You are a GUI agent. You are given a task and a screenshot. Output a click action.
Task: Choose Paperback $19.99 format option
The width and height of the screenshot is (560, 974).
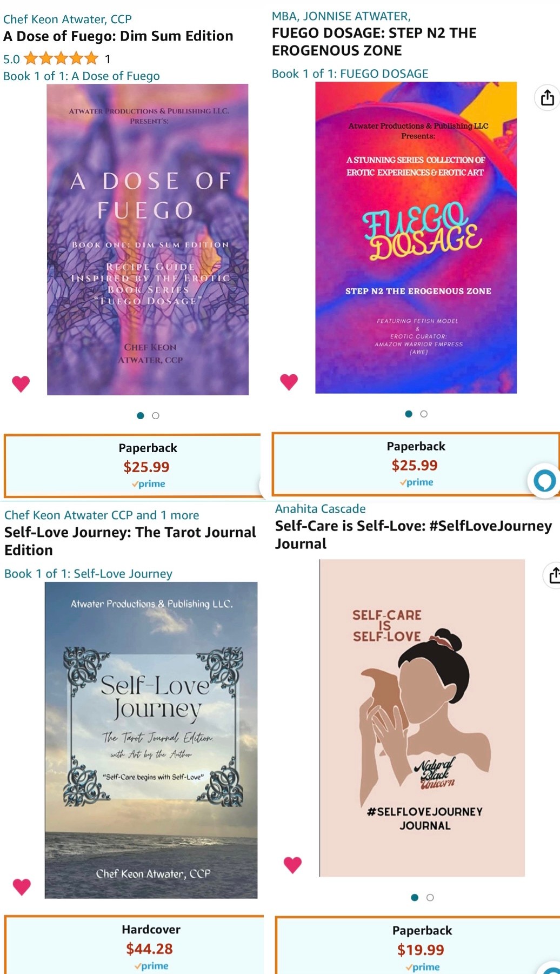(417, 945)
